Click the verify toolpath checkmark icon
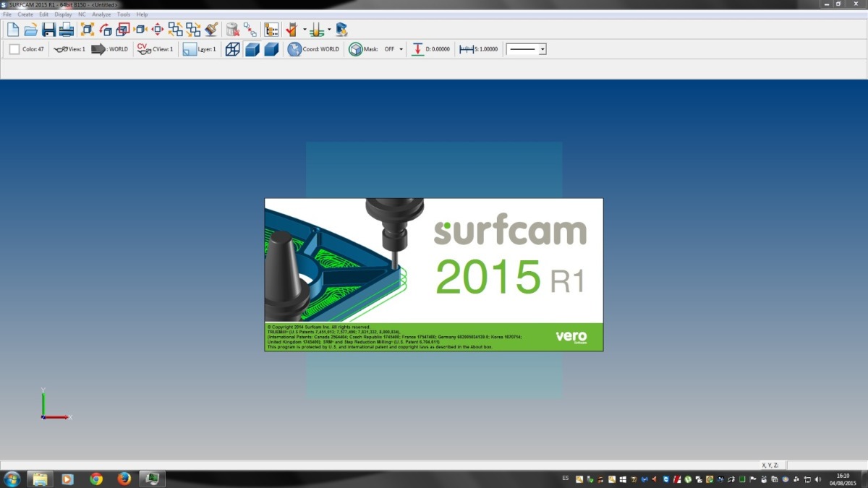Screen dimensions: 868x488 [x=292, y=30]
